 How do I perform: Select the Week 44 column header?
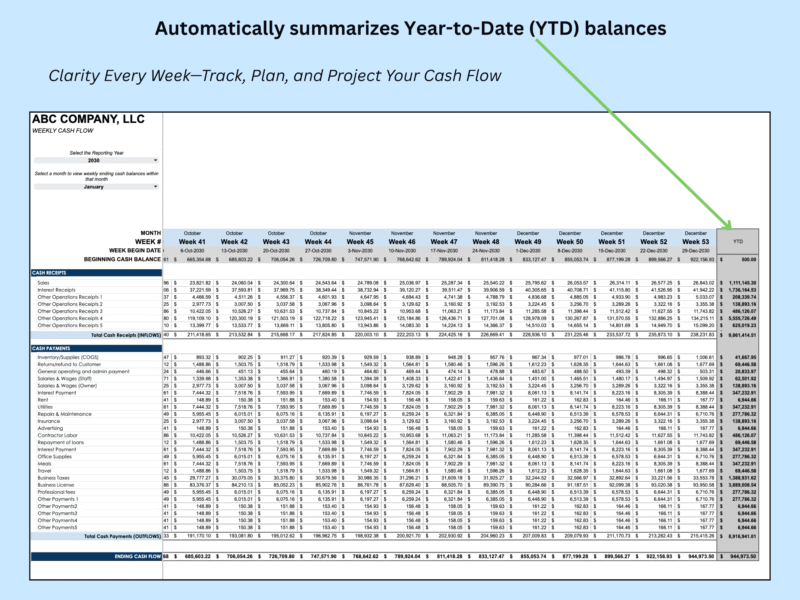(x=318, y=242)
